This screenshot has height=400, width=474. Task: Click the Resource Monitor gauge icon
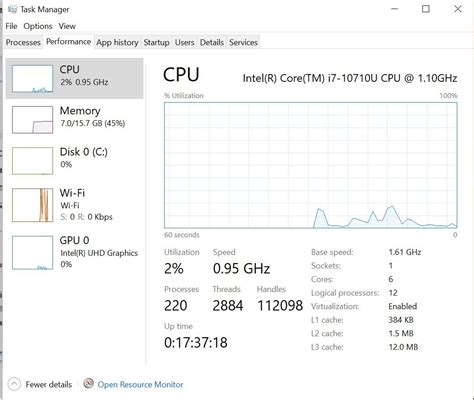(88, 384)
